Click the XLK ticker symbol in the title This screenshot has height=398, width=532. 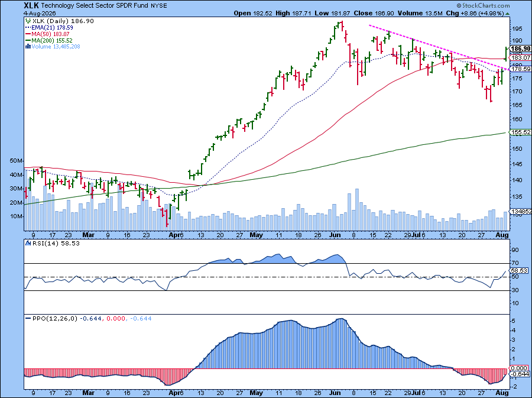pyautogui.click(x=31, y=5)
